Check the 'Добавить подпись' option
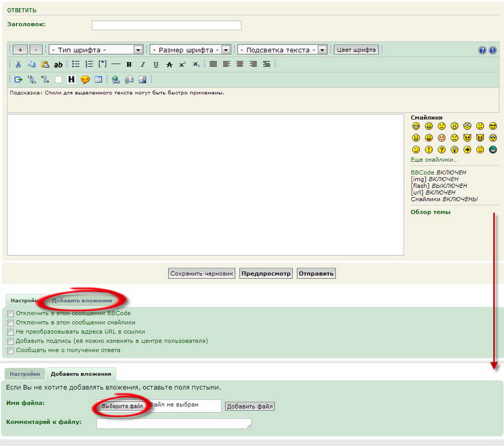504x446 pixels. pos(11,342)
